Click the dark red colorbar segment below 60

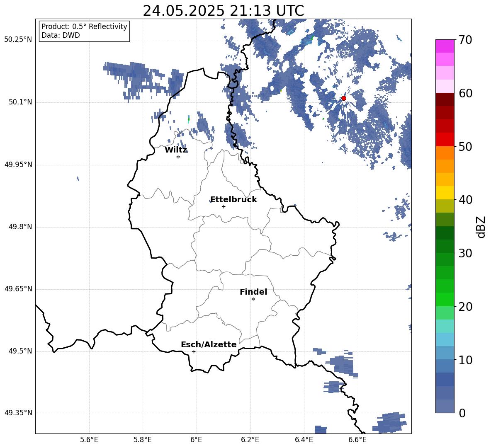(x=445, y=99)
